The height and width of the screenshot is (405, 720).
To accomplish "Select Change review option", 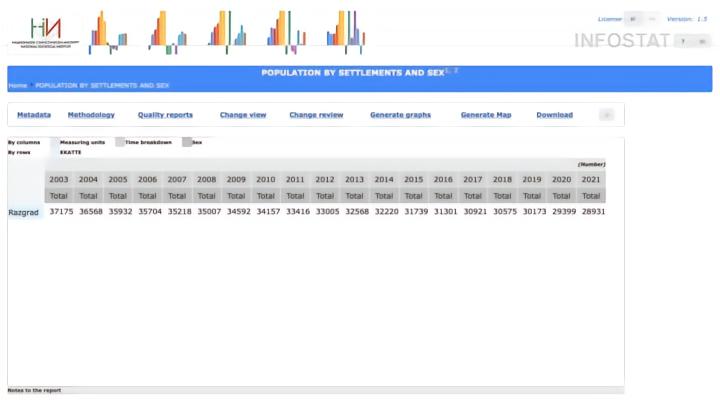I will (316, 115).
